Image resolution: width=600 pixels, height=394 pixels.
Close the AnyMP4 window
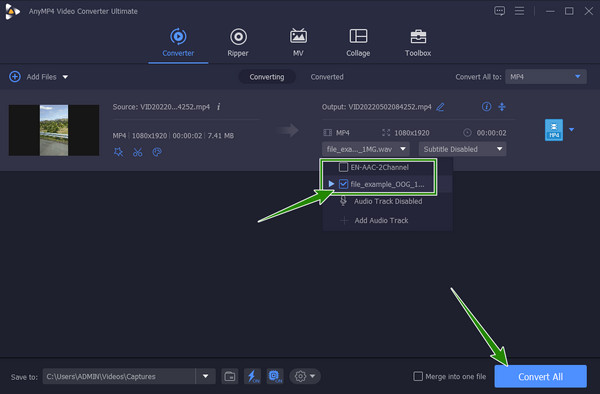[x=589, y=11]
